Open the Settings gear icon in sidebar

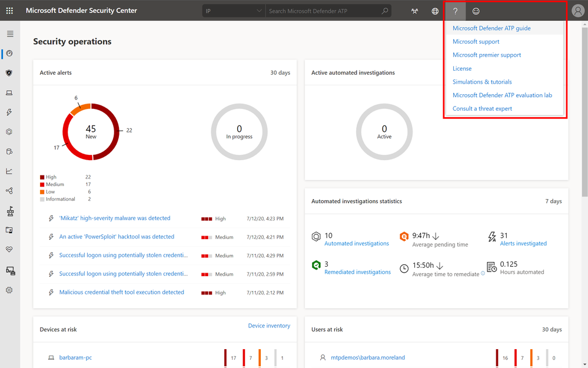pos(9,290)
